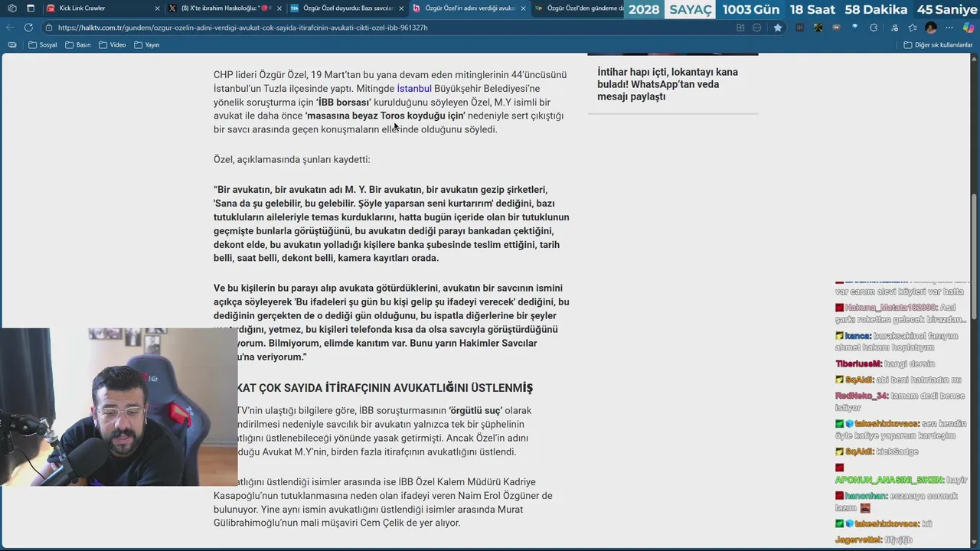Reload the page with refresh icon
Screen dimensions: 980x551
click(x=28, y=28)
